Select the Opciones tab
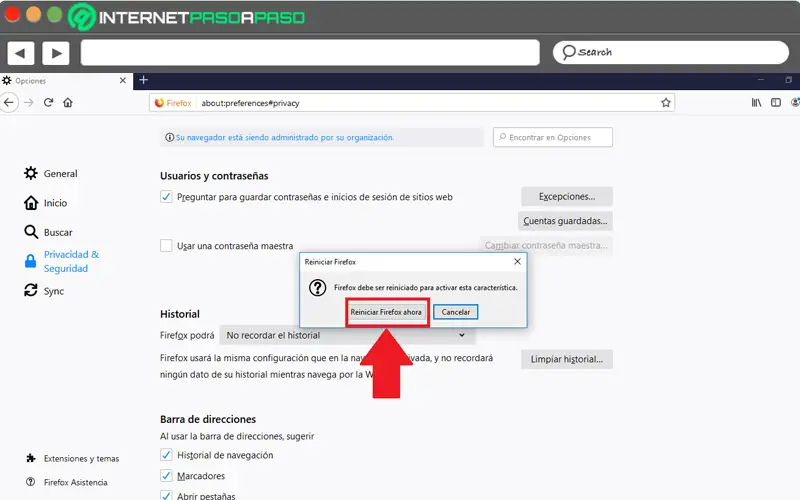 pyautogui.click(x=64, y=81)
